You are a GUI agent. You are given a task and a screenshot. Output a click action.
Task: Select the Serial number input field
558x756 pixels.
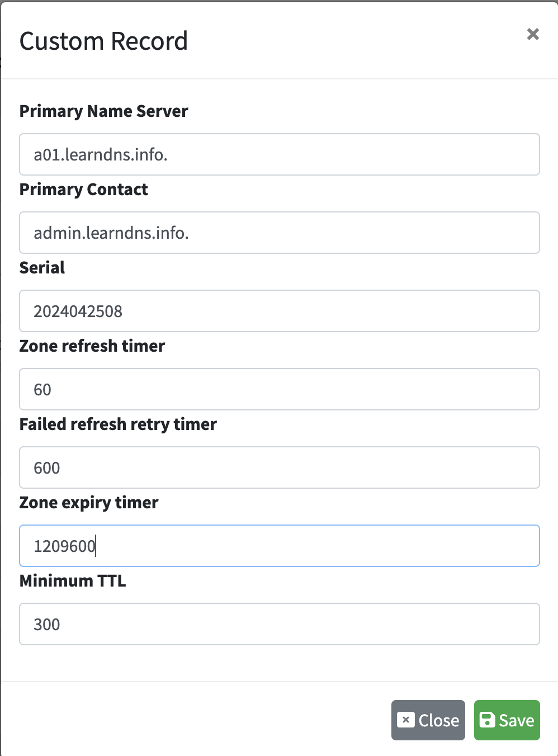280,311
